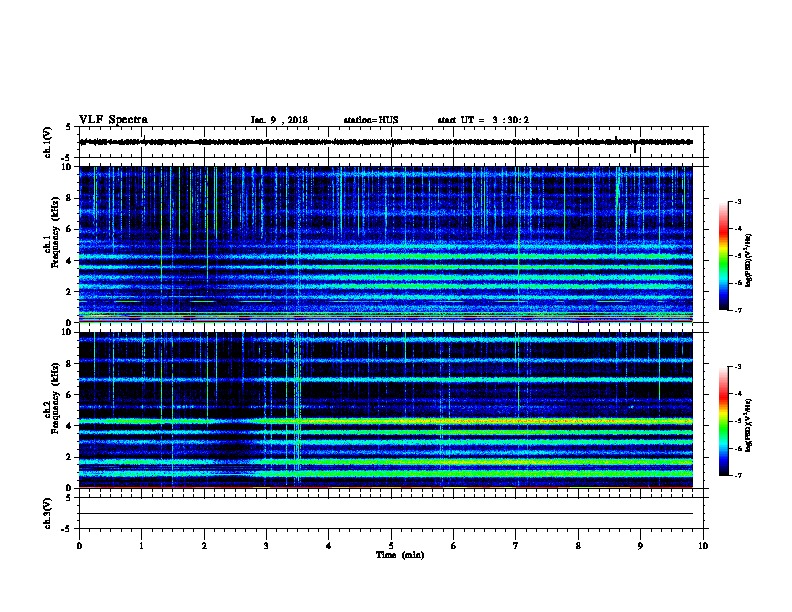Click the ch.1 color bar log(PSD) label

coord(748,260)
